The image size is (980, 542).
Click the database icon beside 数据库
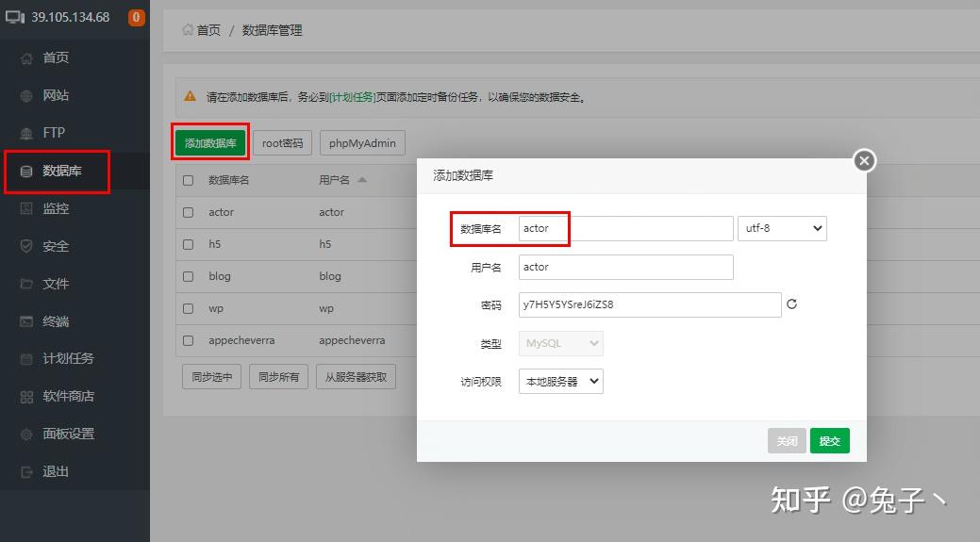point(26,172)
